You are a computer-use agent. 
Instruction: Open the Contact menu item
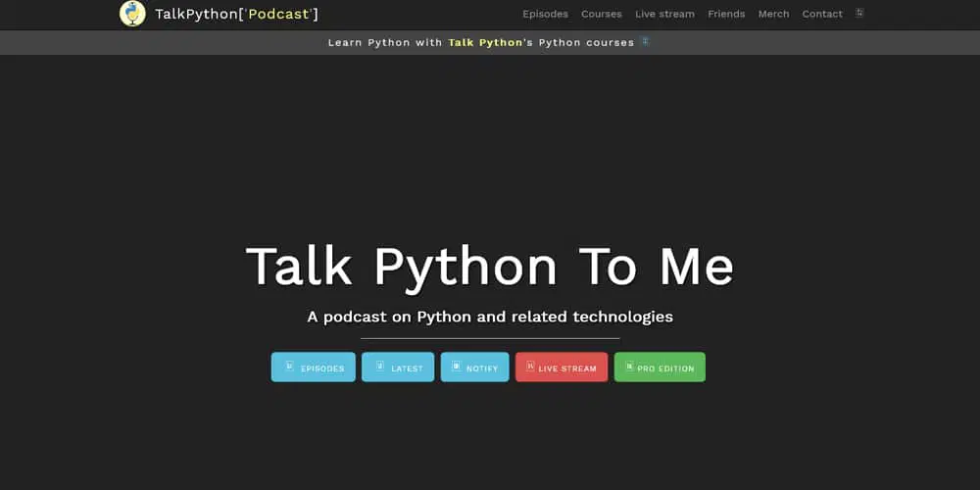822,14
